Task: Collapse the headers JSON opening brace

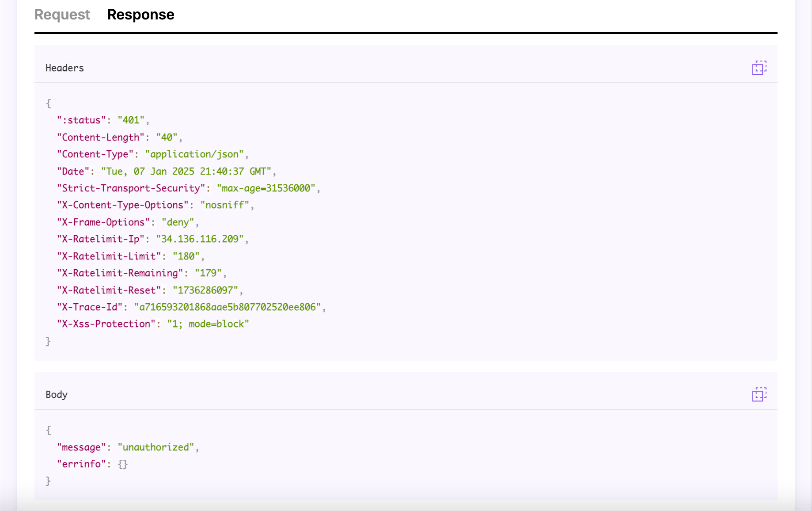Action: 48,103
